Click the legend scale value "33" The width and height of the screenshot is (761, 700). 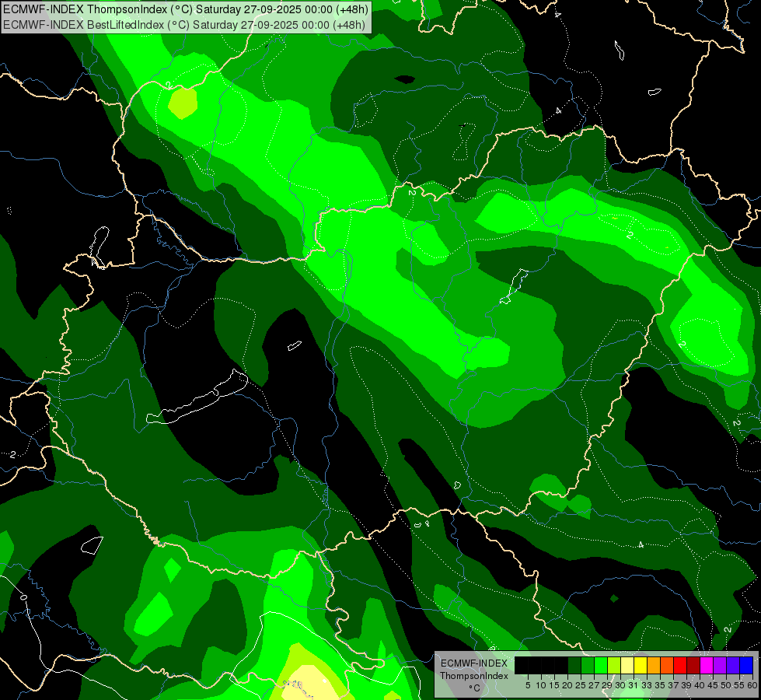(647, 685)
